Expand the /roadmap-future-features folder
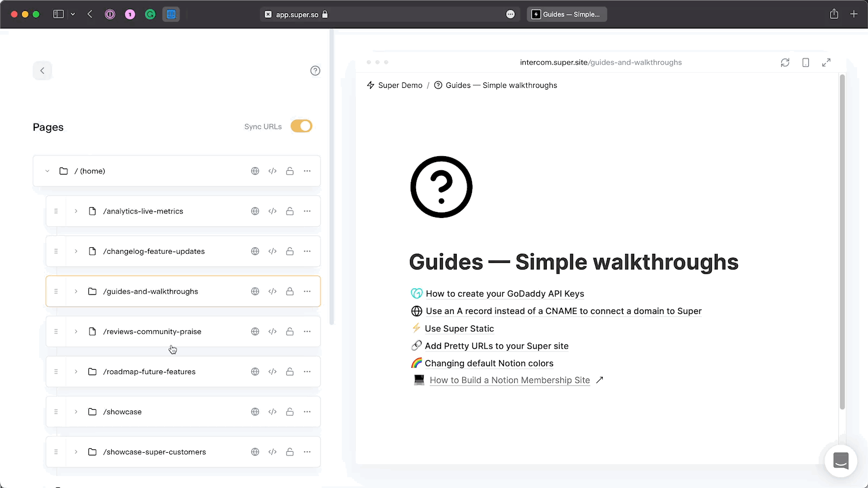 click(76, 372)
